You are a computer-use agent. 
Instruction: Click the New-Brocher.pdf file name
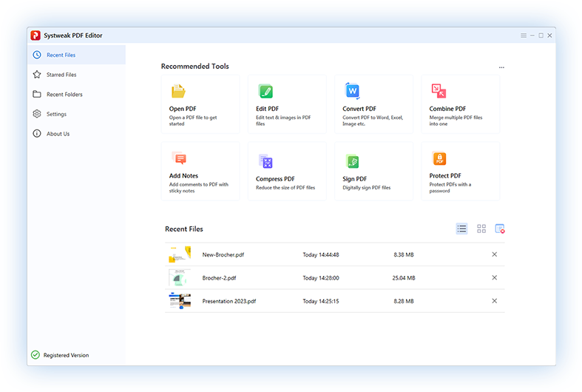(223, 254)
